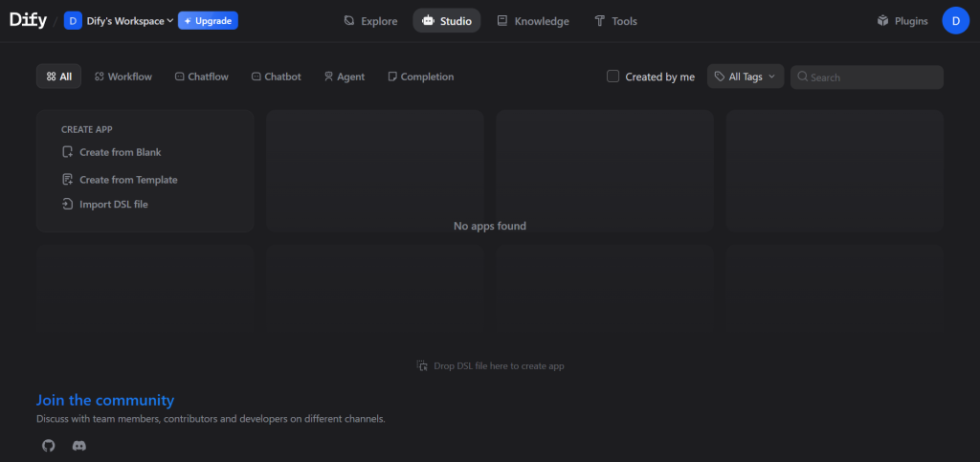Focus the app Search field
The height and width of the screenshot is (462, 980).
tap(871, 77)
